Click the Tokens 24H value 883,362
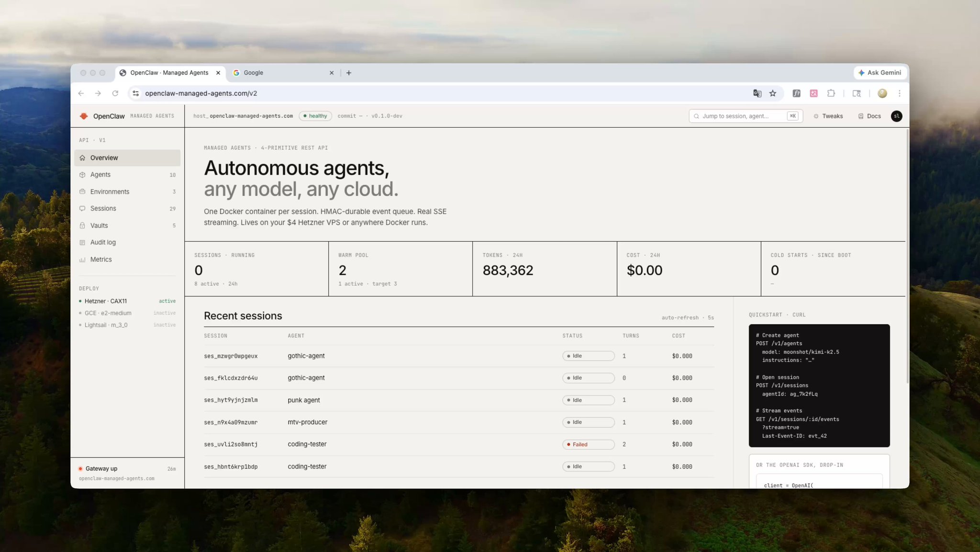The width and height of the screenshot is (980, 552). click(x=508, y=270)
